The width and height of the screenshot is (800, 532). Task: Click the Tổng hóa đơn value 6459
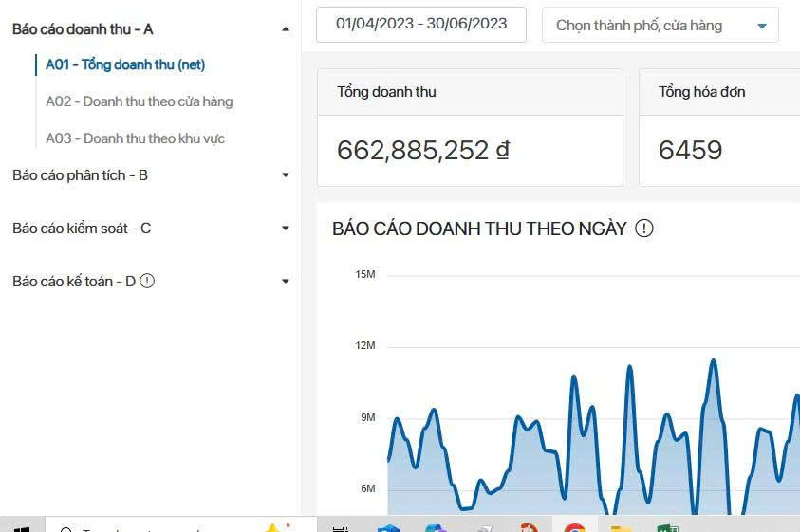pos(690,150)
